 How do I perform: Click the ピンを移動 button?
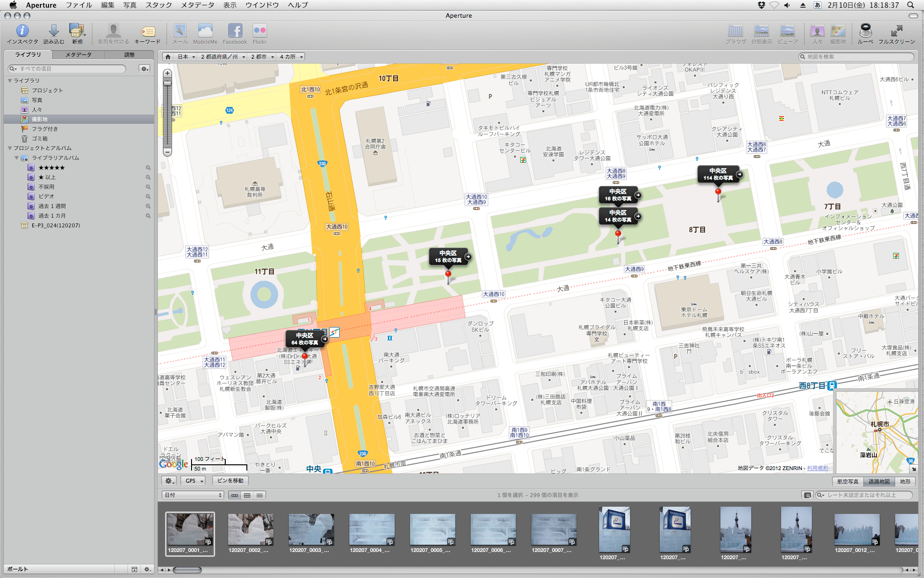230,481
